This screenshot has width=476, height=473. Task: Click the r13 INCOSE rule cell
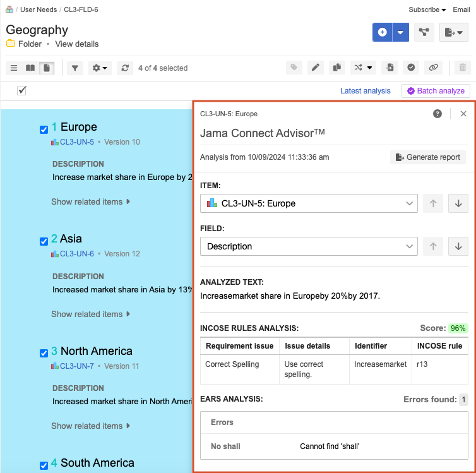tap(439, 369)
